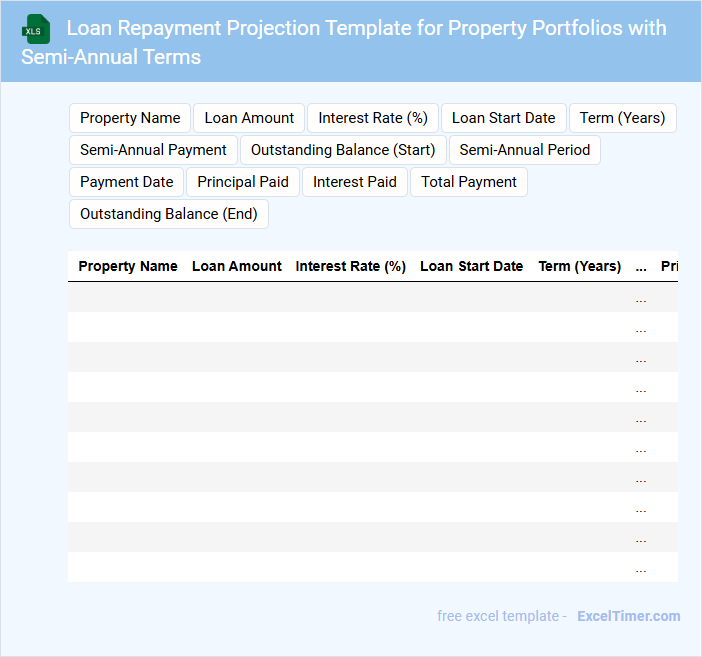Select the Loan Amount tag
Image resolution: width=702 pixels, height=657 pixels.
[x=249, y=118]
